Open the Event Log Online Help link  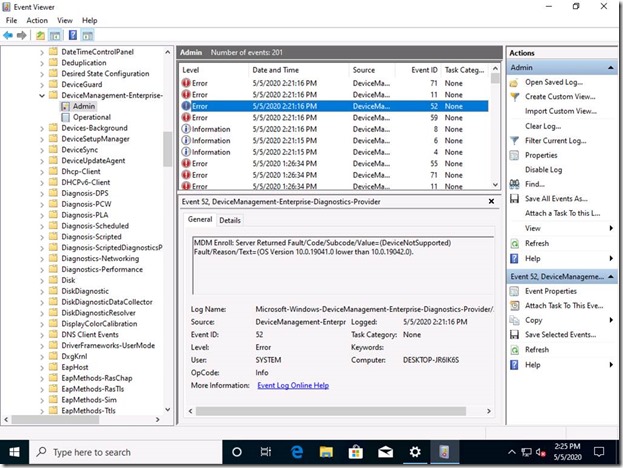pyautogui.click(x=293, y=385)
